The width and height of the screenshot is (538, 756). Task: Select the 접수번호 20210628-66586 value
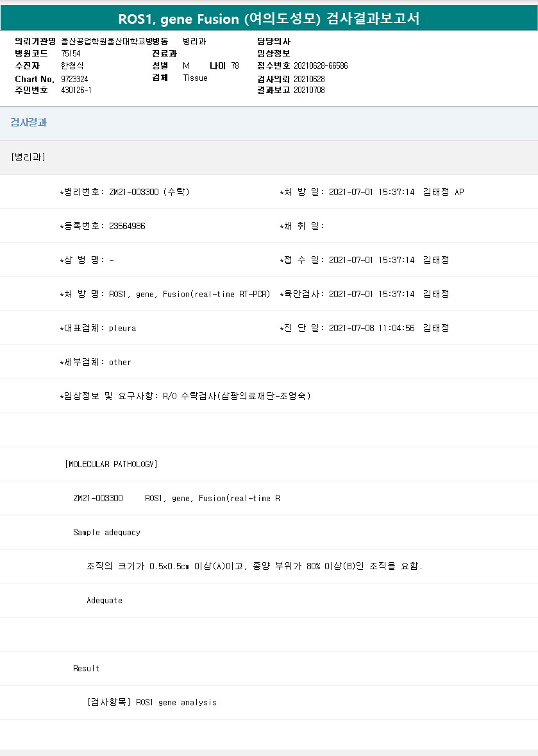tap(321, 65)
